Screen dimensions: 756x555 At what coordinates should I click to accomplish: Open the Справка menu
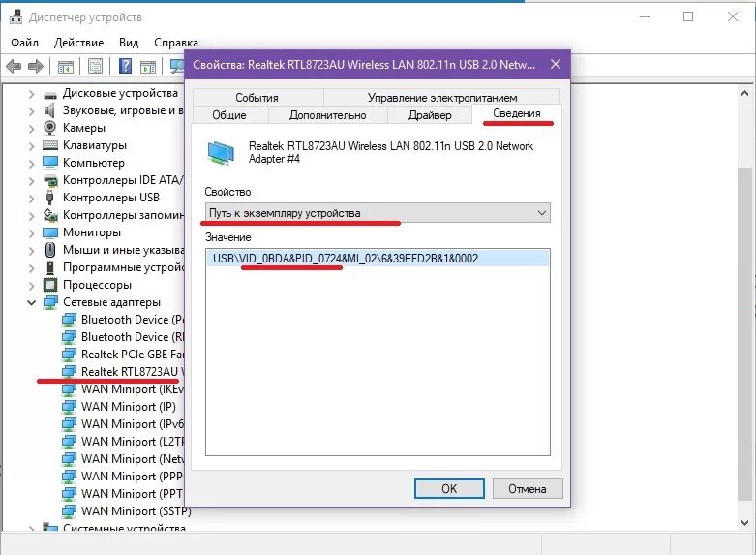tap(176, 43)
